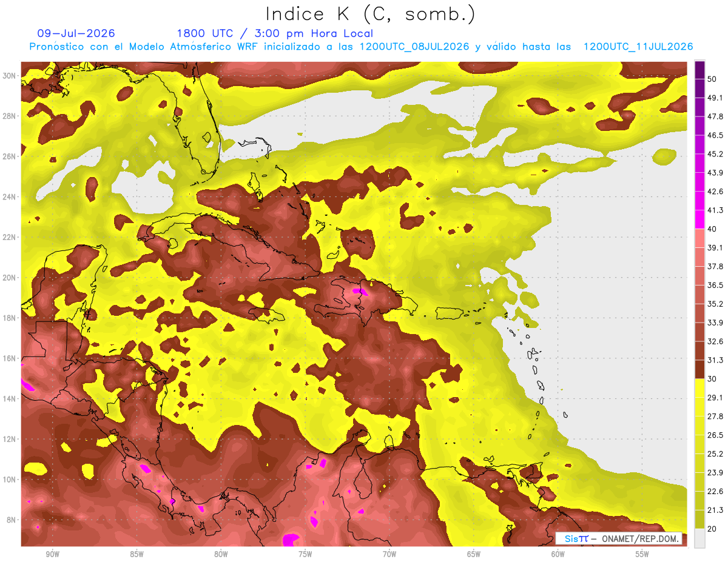
Task: Click the 80W longitude label
Action: 221,554
